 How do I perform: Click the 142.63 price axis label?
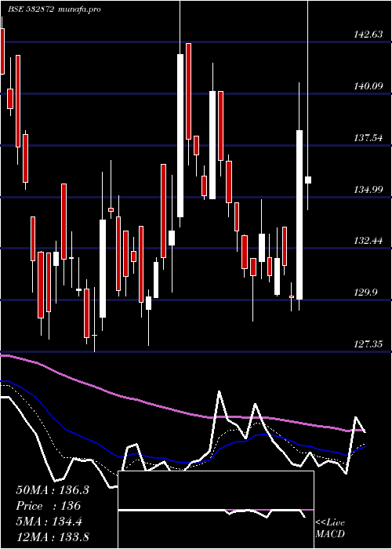point(368,35)
